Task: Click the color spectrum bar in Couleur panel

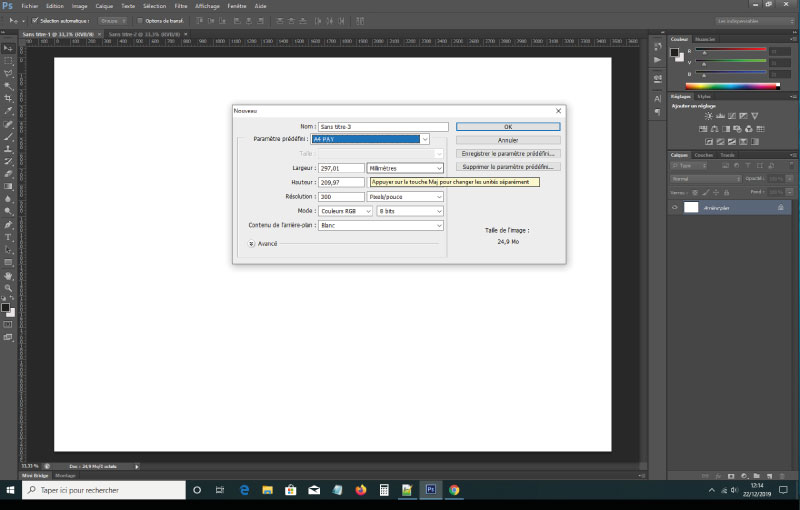Action: [x=732, y=86]
